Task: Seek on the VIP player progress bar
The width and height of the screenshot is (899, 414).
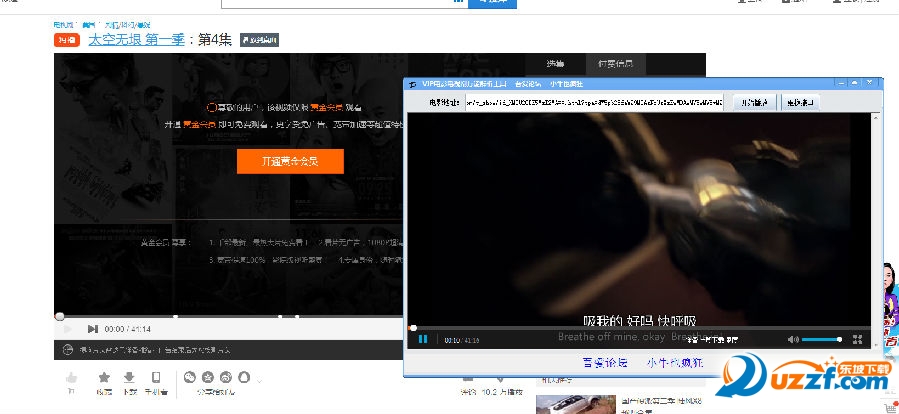Action: [641, 328]
